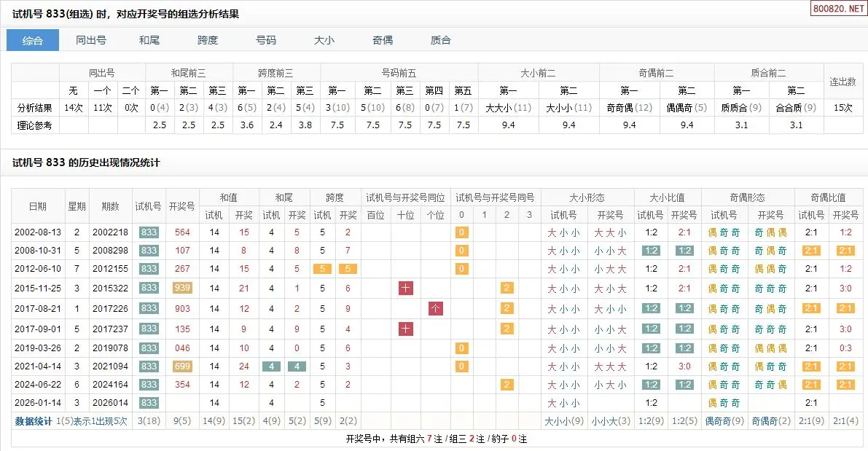Select the 质合 tab
Image resolution: width=868 pixels, height=451 pixels.
tap(441, 40)
